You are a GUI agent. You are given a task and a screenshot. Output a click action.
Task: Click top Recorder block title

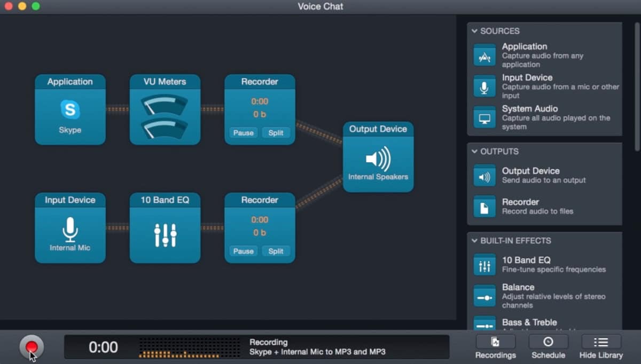[x=260, y=82]
